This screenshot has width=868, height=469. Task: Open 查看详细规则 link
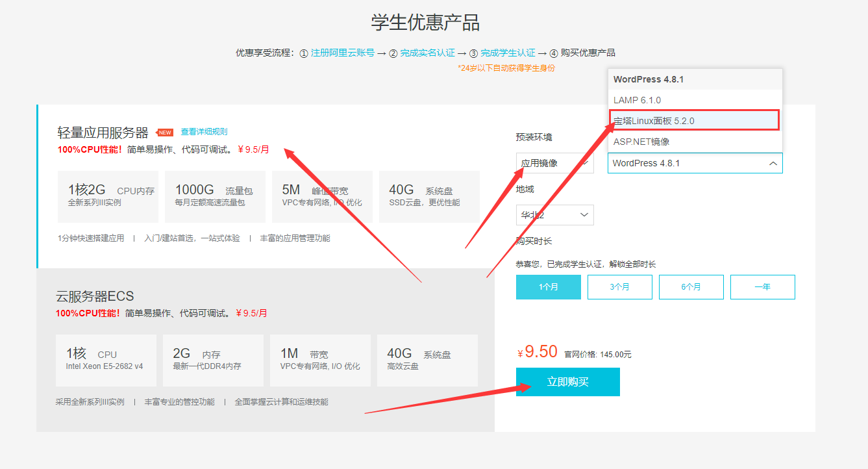click(x=204, y=131)
